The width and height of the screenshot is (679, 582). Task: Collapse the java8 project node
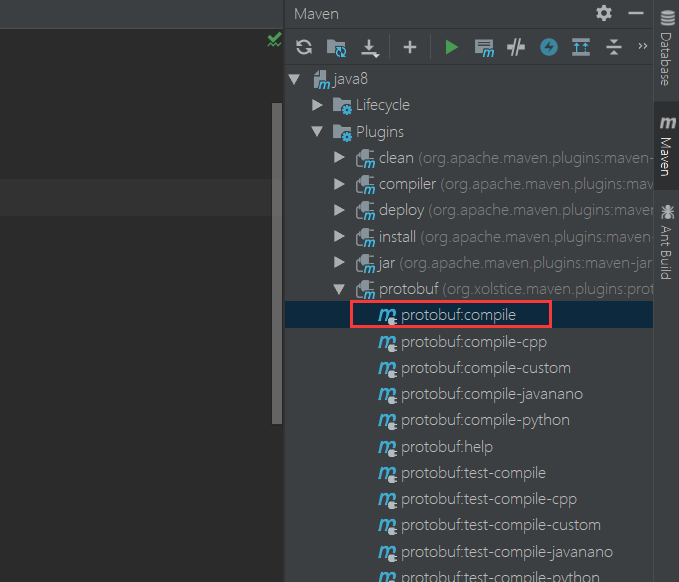(x=294, y=79)
